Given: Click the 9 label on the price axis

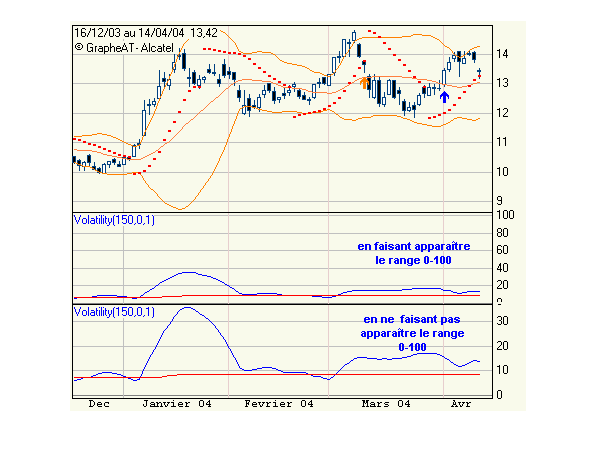Looking at the screenshot, I should (499, 201).
